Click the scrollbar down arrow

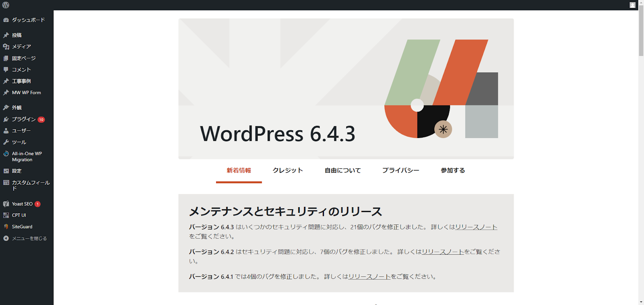(641, 302)
